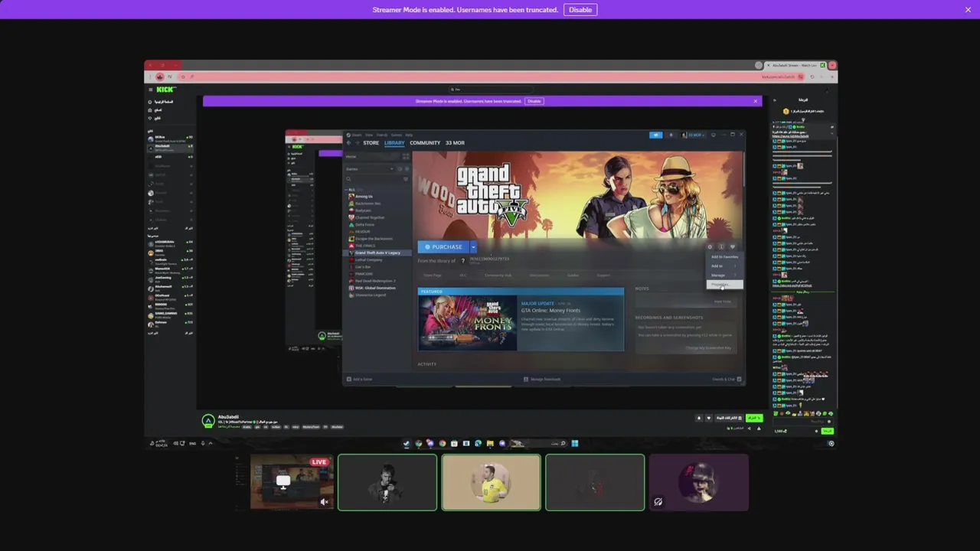
Task: Select Delta Force in library list
Action: 364,224
